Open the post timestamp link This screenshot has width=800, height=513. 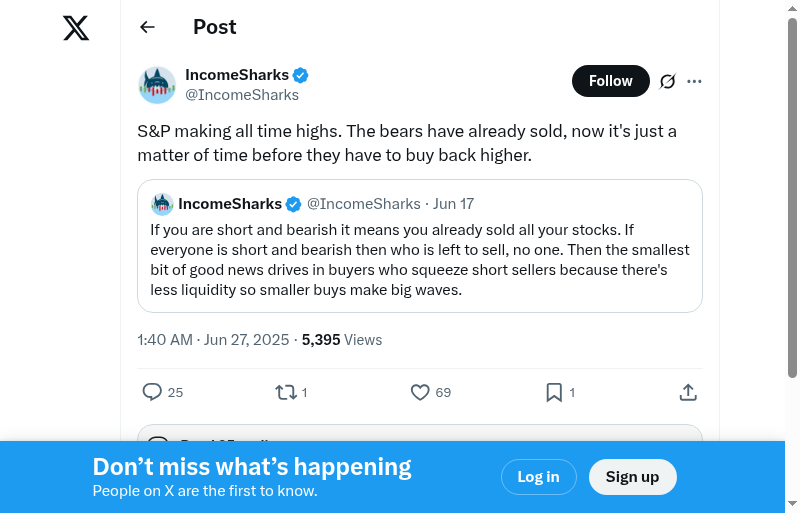(214, 340)
